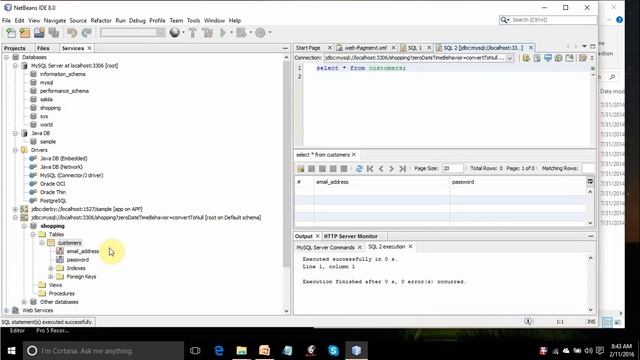Collapse the Databases tree node

(x=7, y=57)
